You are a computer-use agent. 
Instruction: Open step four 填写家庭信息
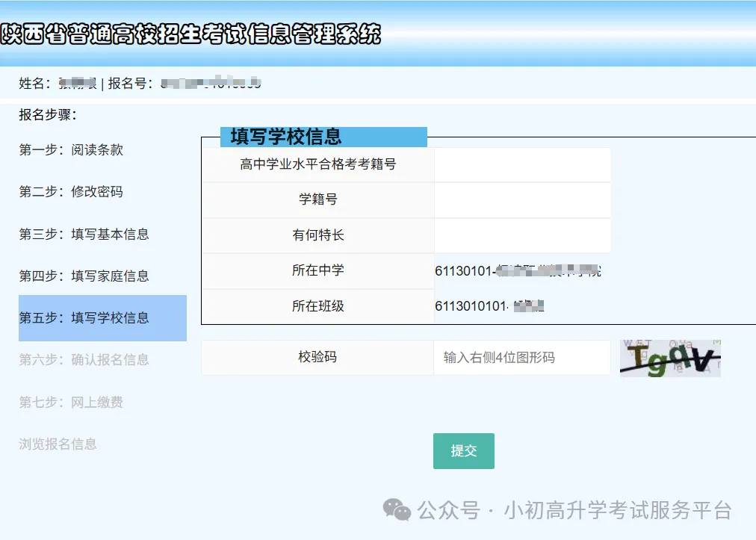84,276
